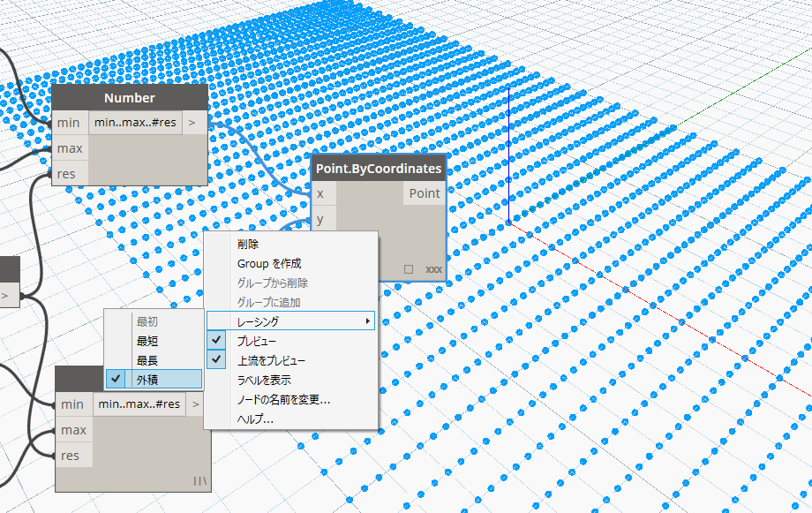Click the top Number node min..max..#res field
Screen dimensions: 812x513
pyautogui.click(x=136, y=123)
